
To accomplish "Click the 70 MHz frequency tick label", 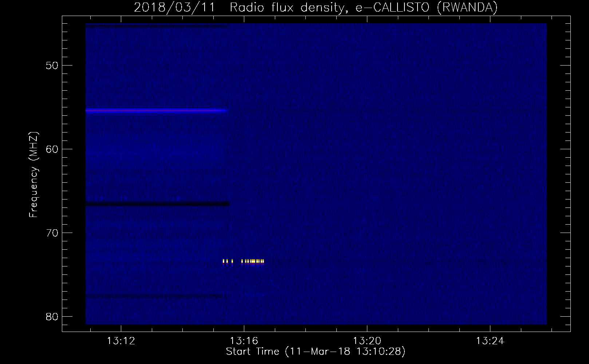I will coord(52,233).
